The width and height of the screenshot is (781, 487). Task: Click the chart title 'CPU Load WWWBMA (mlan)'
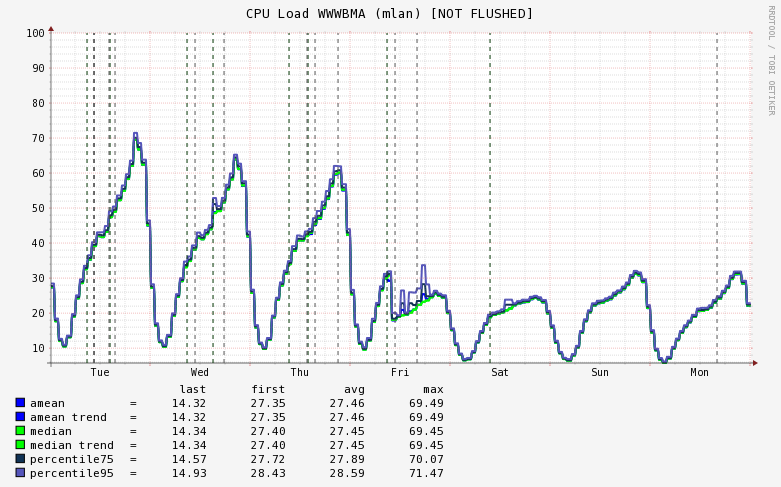coord(333,14)
